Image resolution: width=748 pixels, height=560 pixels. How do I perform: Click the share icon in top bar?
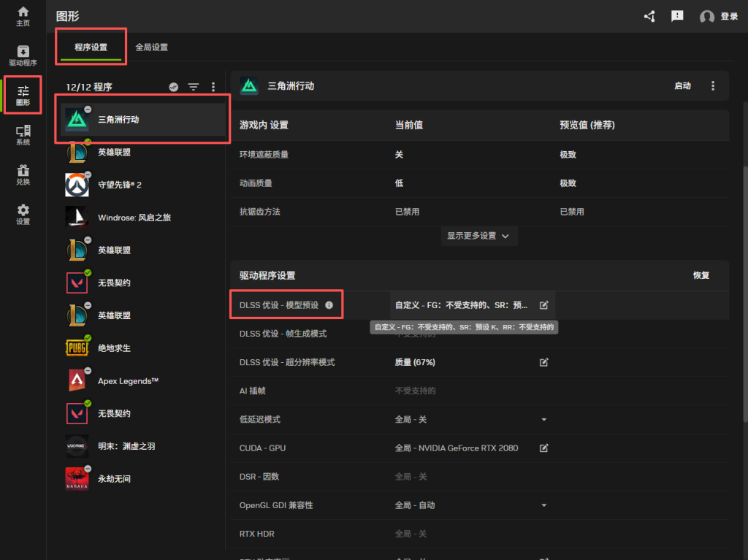649,16
